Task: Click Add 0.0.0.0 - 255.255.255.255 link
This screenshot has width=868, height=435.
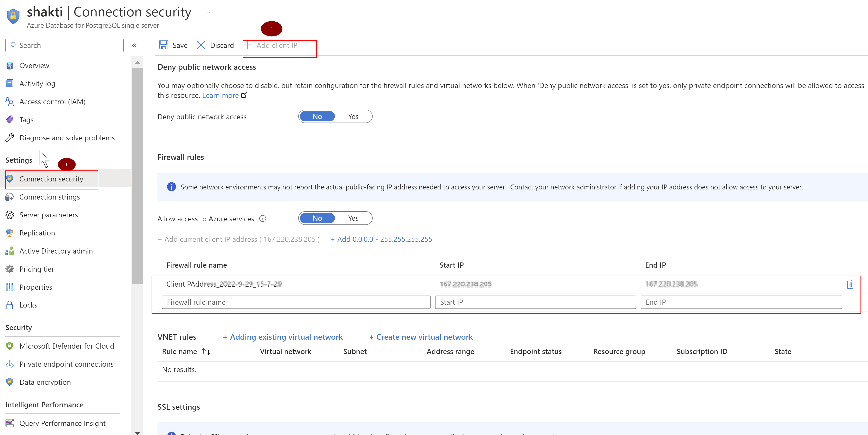Action: pyautogui.click(x=381, y=239)
